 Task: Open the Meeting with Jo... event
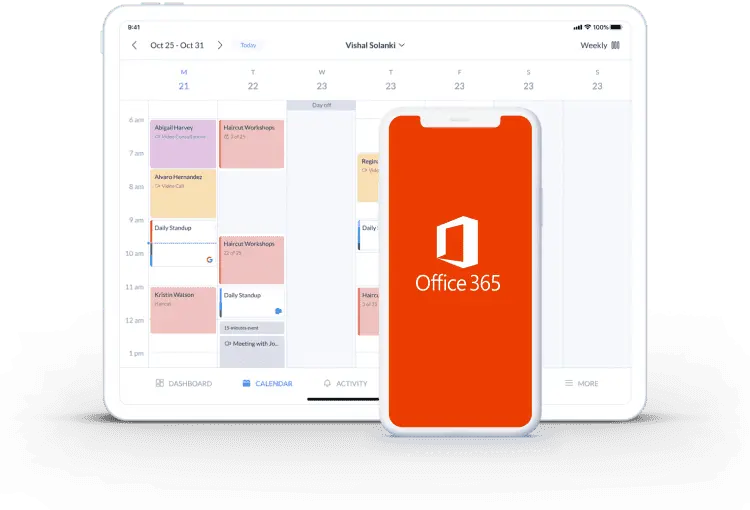[x=252, y=352]
